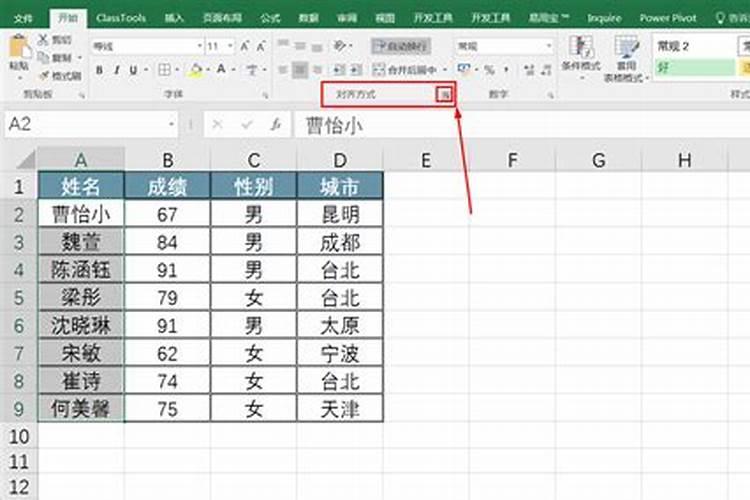Open the font name dropdown
This screenshot has width=750, height=500.
(199, 46)
